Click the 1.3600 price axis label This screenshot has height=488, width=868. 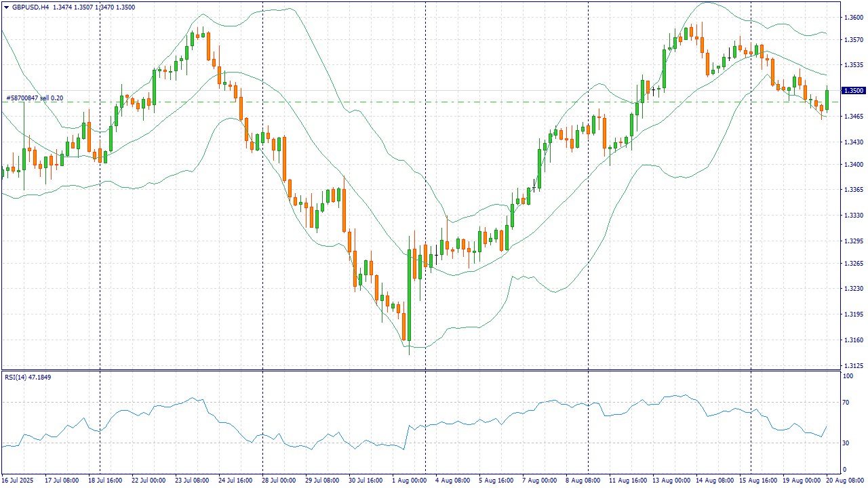pyautogui.click(x=854, y=18)
